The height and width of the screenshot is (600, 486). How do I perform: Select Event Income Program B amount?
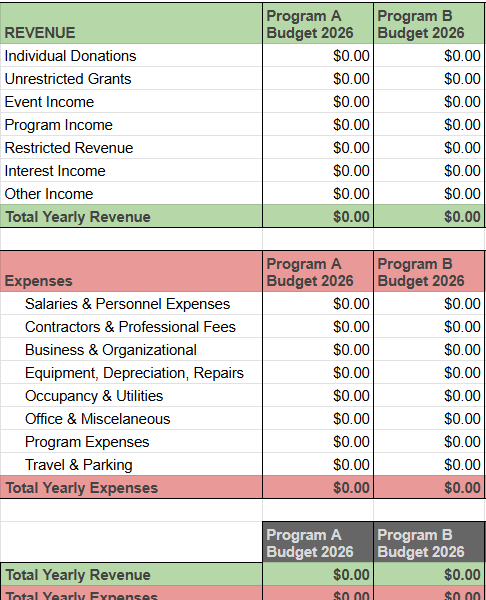click(429, 101)
